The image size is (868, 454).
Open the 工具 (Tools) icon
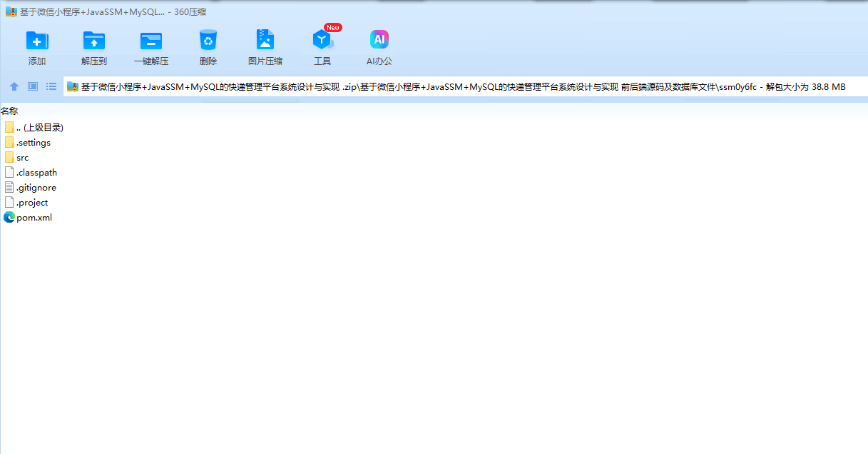322,40
